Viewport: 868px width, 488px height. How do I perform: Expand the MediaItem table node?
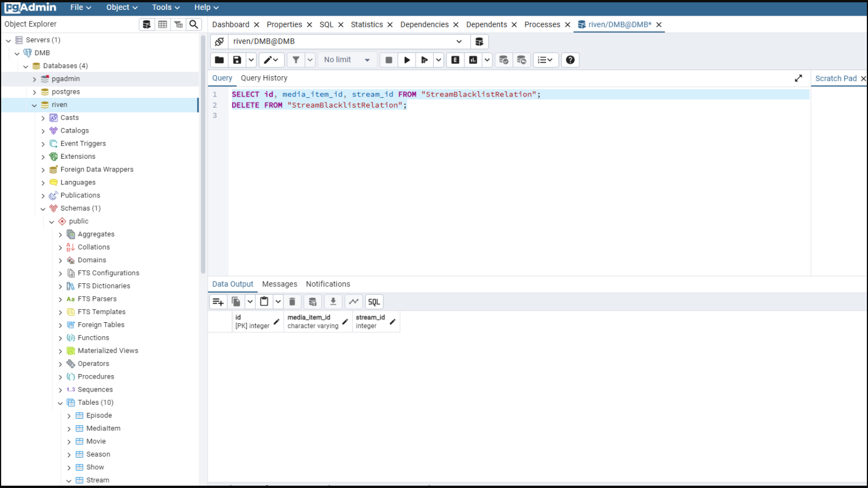[69, 429]
